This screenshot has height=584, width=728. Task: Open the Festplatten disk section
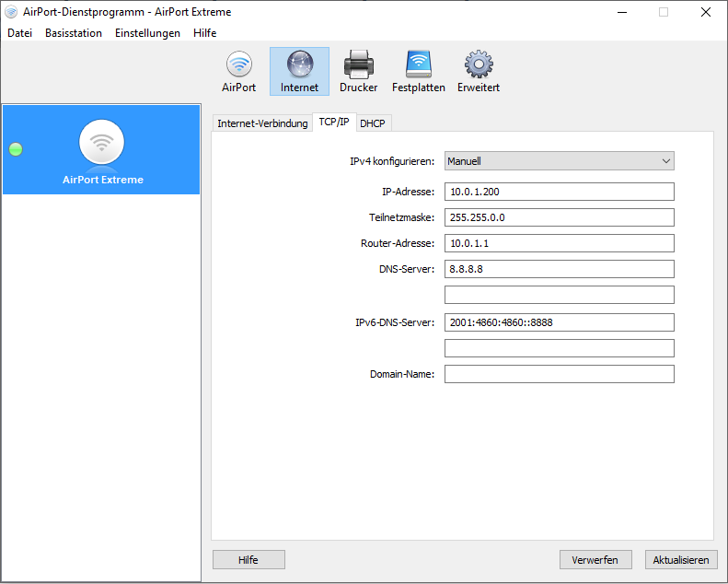tap(419, 72)
